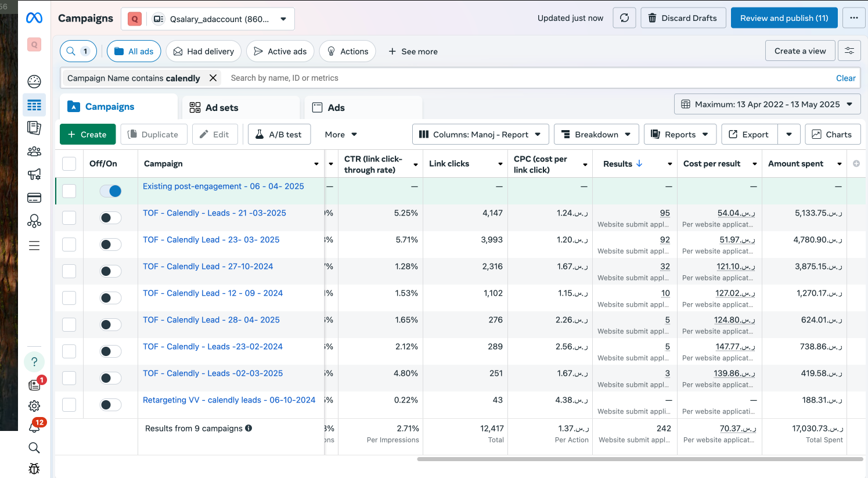This screenshot has height=478, width=868.
Task: Open Retargeting VV calendly leads campaign link
Action: [229, 400]
